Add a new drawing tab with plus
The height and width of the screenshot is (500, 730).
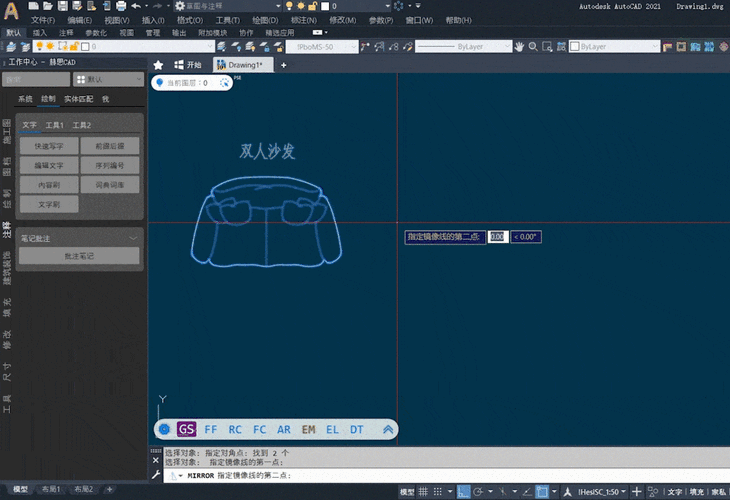coord(283,65)
